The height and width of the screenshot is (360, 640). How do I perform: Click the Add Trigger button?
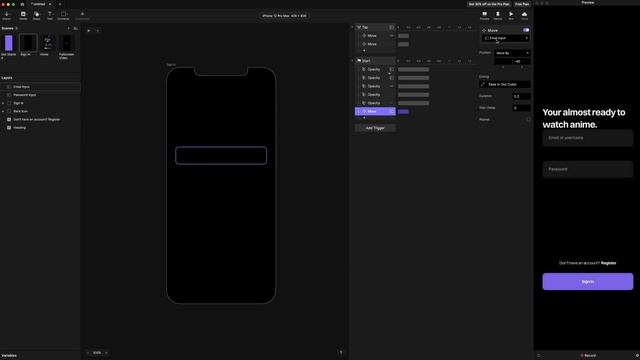[375, 128]
